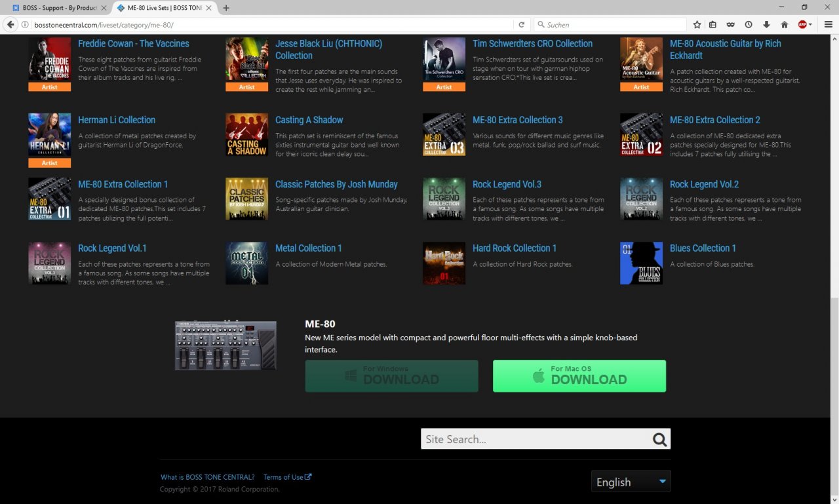Open ME-80 Extra Collection 2 link
The height and width of the screenshot is (504, 839).
click(715, 120)
